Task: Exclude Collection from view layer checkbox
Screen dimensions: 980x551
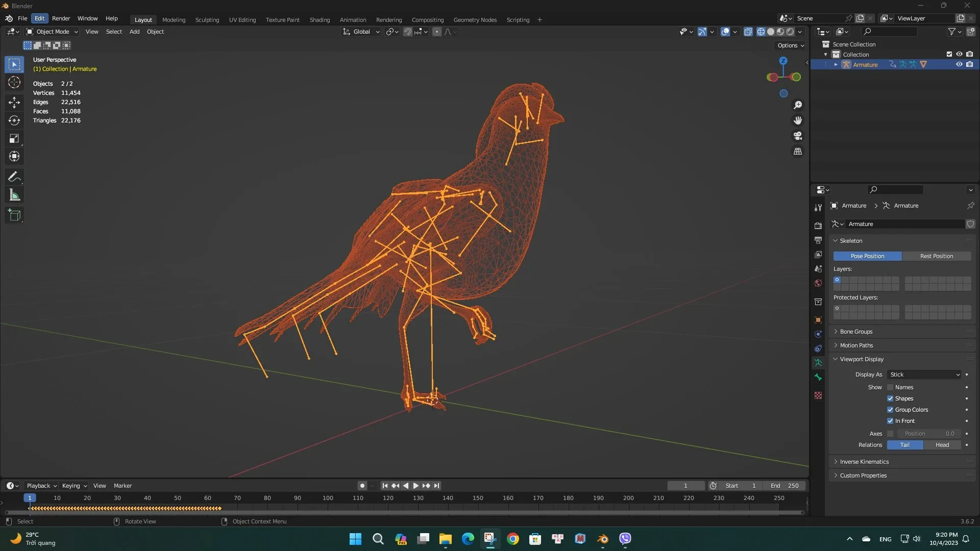Action: pos(949,54)
